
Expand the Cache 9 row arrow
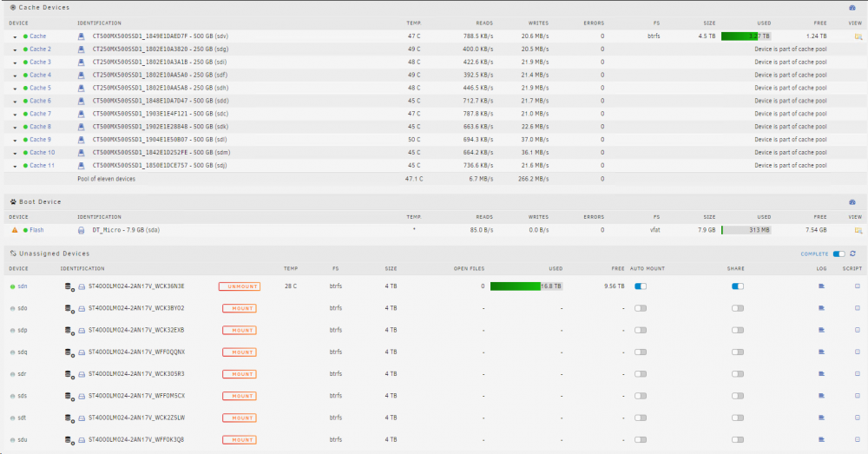coord(15,140)
